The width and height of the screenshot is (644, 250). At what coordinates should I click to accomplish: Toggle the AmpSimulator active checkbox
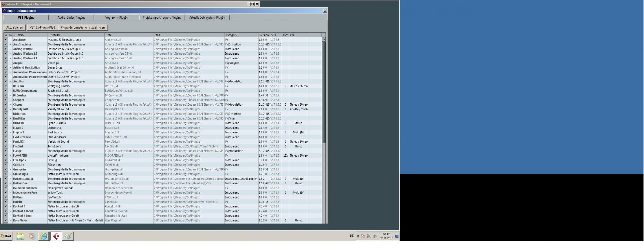point(6,44)
